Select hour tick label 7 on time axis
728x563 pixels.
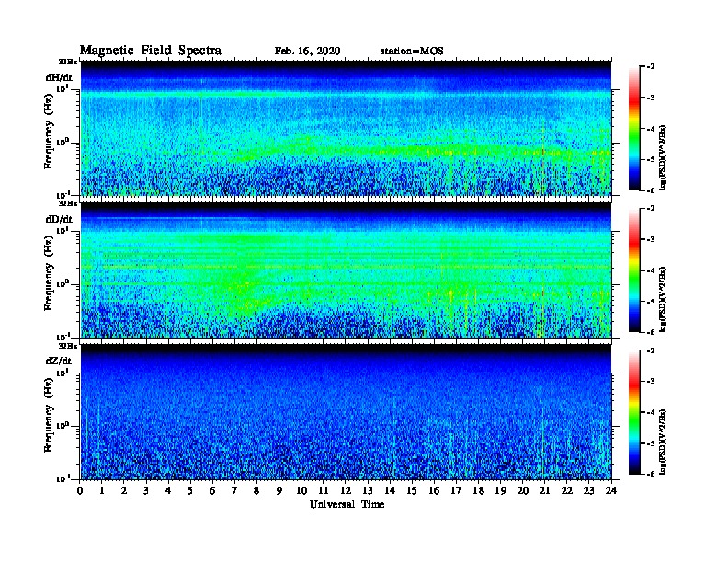tap(234, 490)
